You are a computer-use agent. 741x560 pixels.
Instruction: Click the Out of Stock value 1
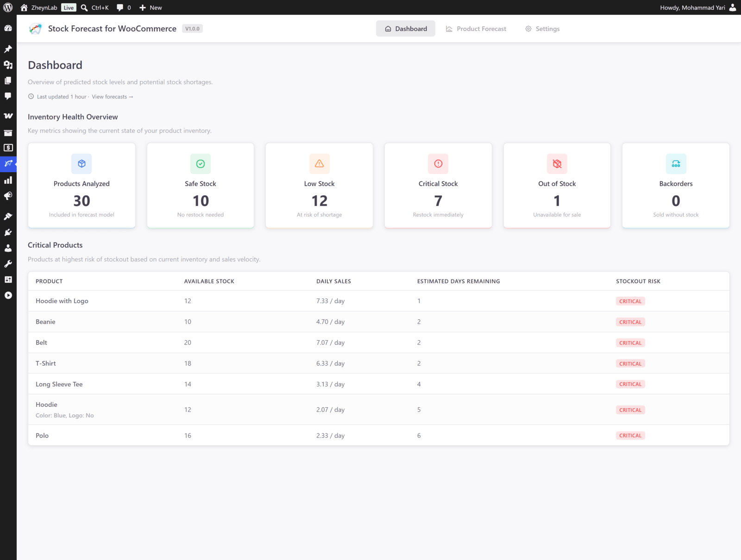(x=557, y=201)
